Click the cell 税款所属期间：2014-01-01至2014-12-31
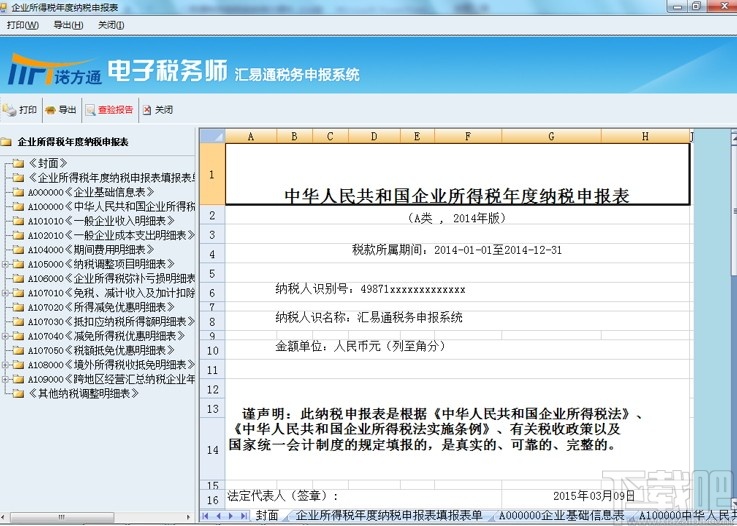This screenshot has height=526, width=737. click(x=457, y=250)
